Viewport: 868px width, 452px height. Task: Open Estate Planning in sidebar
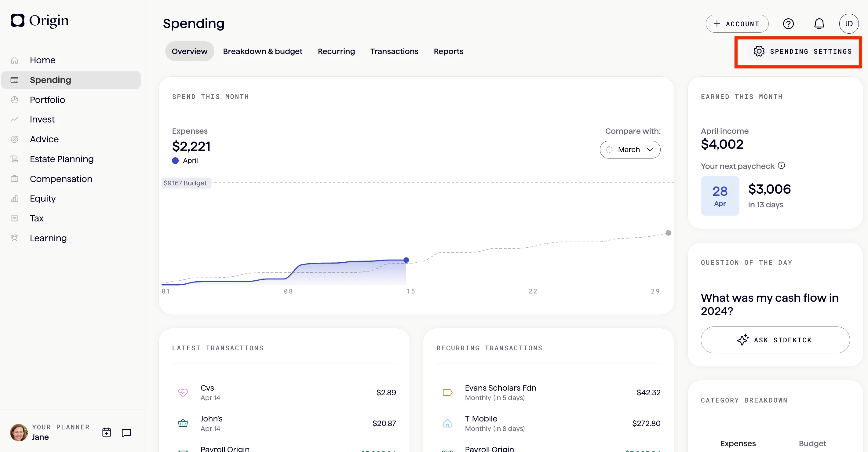[x=62, y=159]
